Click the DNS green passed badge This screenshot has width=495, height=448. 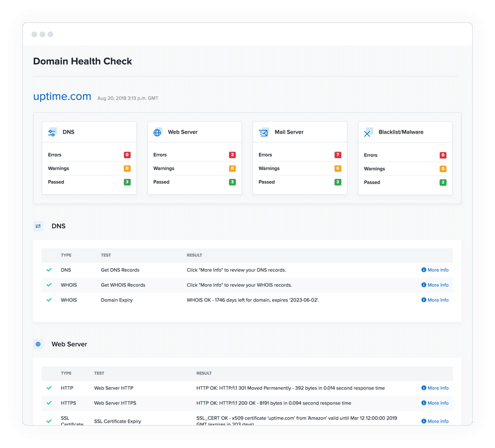(x=127, y=182)
